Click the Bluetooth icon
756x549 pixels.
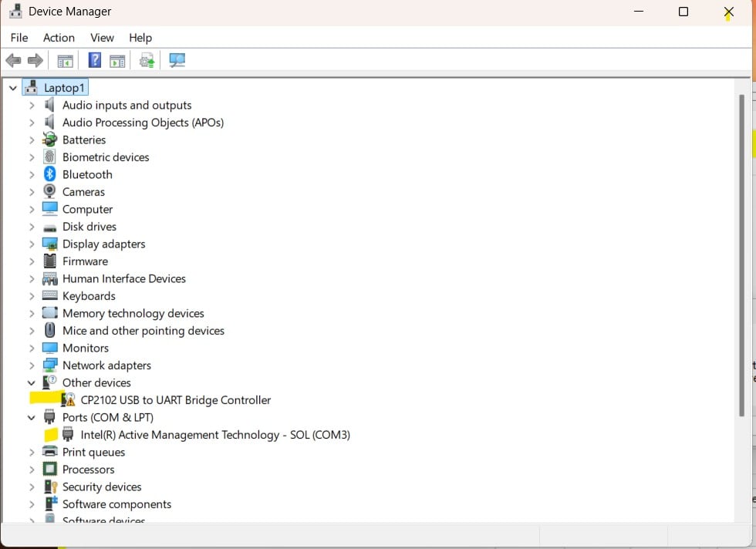pyautogui.click(x=49, y=174)
